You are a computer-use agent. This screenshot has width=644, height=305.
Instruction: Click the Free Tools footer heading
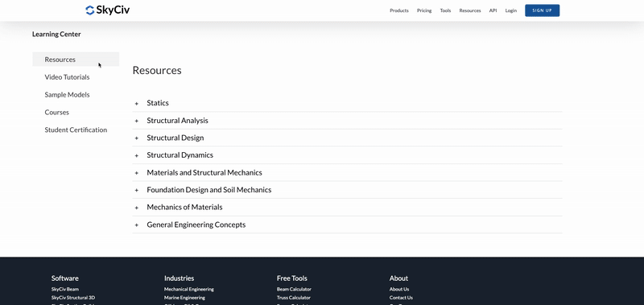click(x=292, y=278)
